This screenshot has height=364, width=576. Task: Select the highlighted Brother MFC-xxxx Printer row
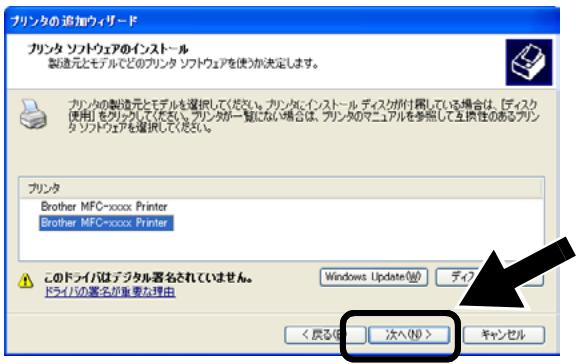(106, 223)
